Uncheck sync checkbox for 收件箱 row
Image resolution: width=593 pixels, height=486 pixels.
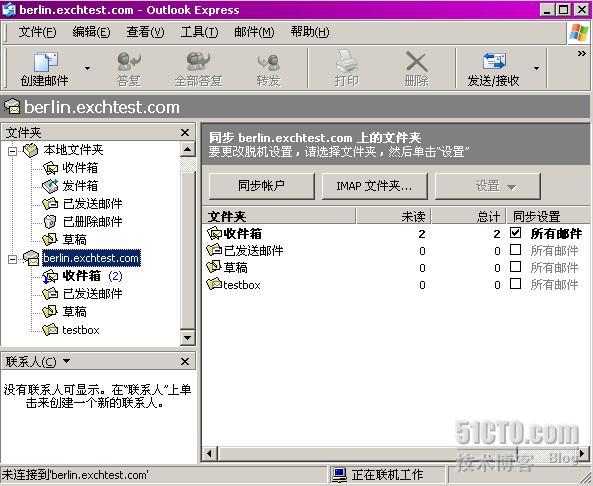point(515,233)
